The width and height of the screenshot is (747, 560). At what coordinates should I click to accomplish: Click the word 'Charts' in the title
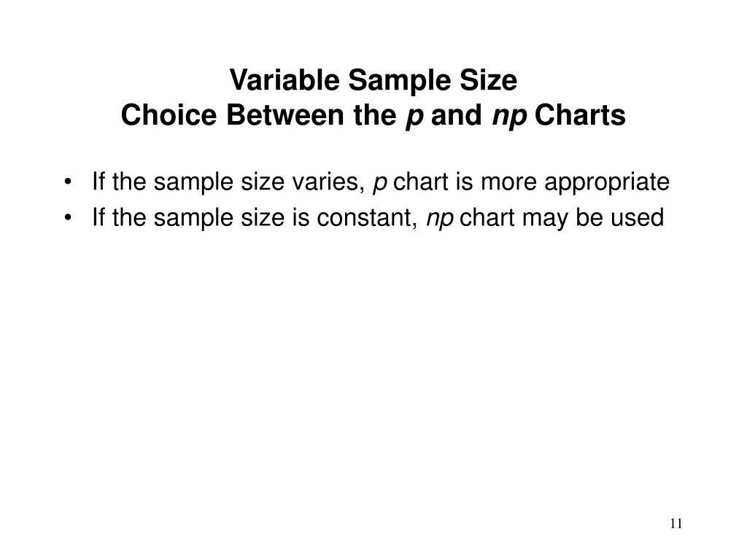580,115
